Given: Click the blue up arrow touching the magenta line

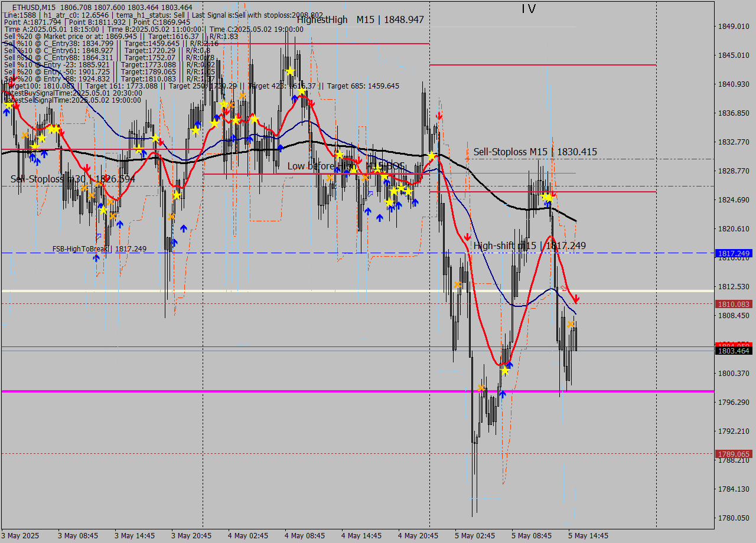Looking at the screenshot, I should coord(502,394).
